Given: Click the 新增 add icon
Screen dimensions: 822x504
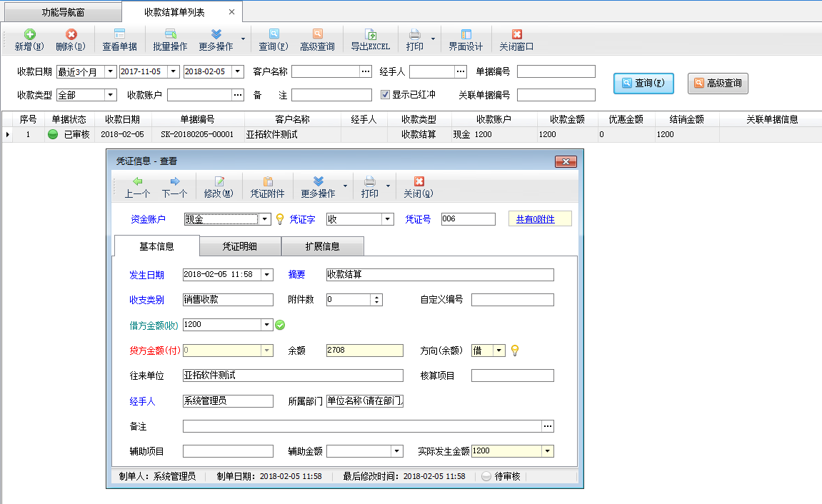Looking at the screenshot, I should click(29, 35).
